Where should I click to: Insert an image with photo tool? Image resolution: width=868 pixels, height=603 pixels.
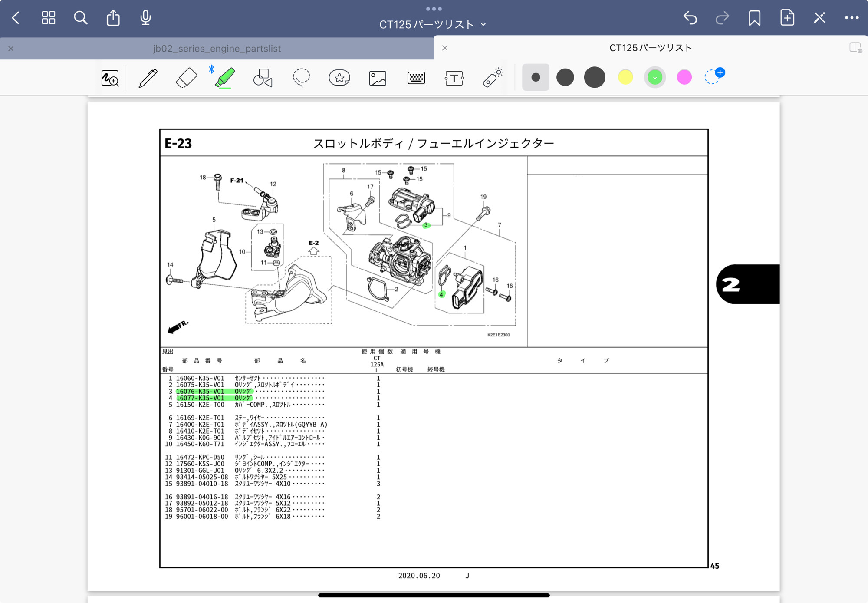pyautogui.click(x=378, y=78)
